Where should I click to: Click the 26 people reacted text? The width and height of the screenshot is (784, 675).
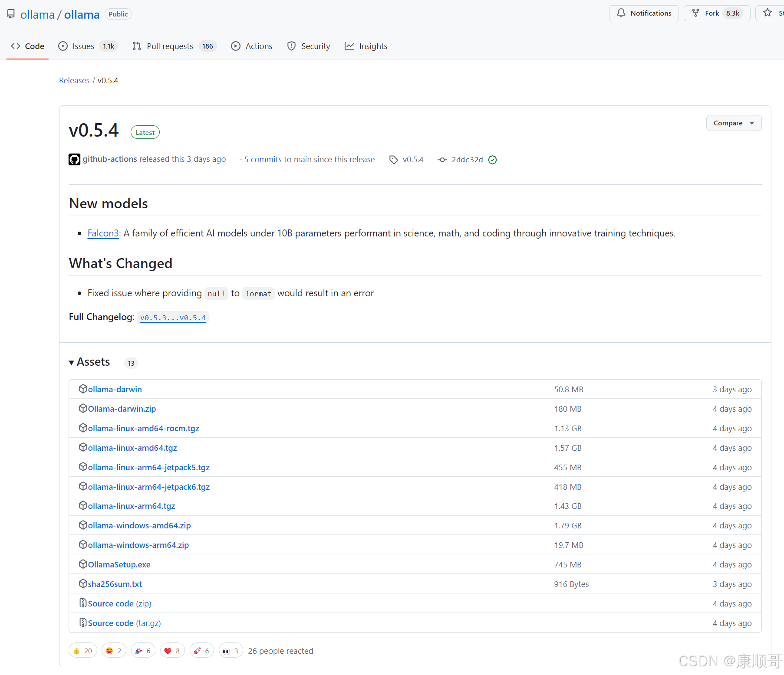pyautogui.click(x=280, y=651)
